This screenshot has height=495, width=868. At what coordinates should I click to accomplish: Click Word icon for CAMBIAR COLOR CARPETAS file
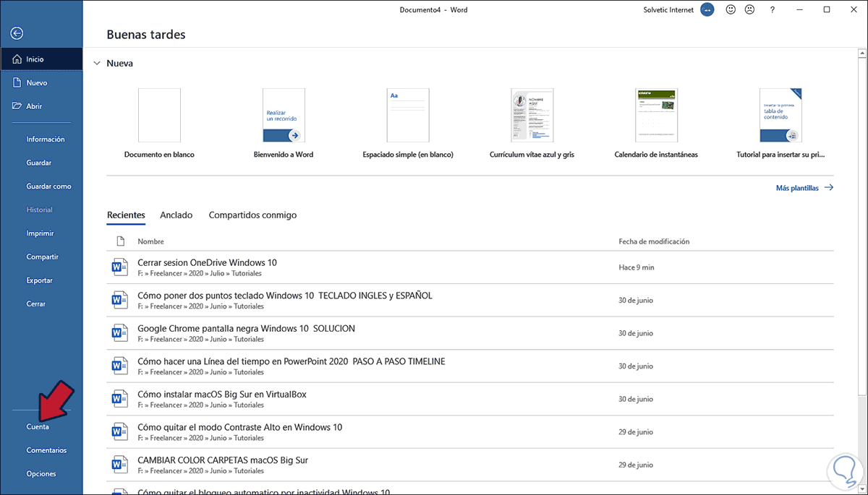119,465
